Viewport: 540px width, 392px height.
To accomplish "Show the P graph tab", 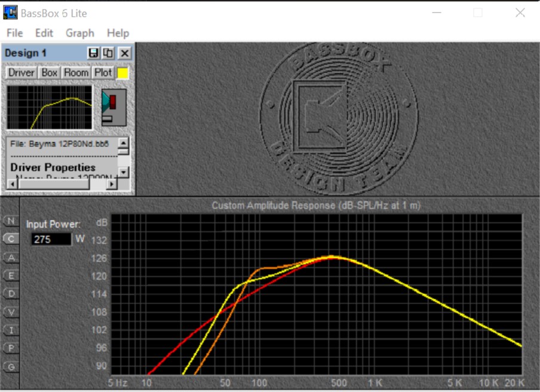I will [11, 348].
